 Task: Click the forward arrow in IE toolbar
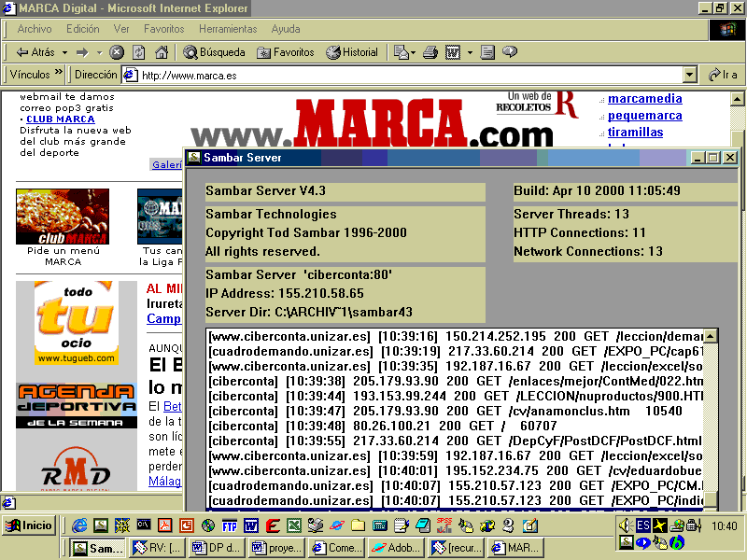tap(82, 52)
